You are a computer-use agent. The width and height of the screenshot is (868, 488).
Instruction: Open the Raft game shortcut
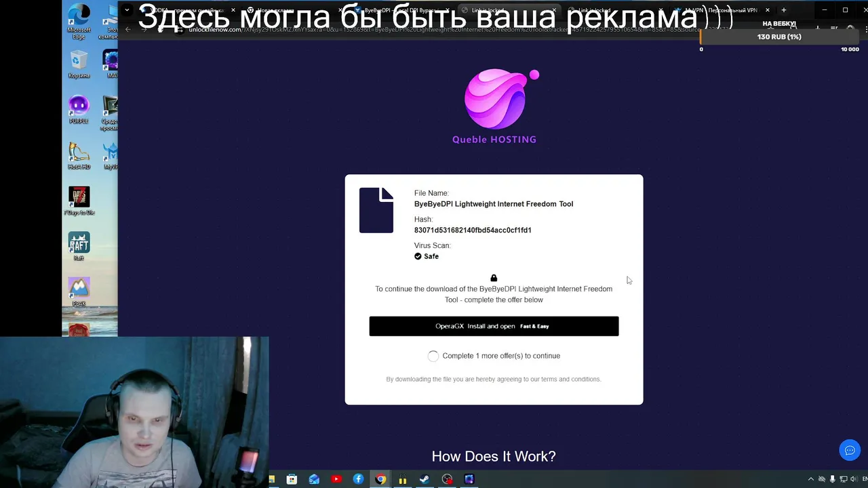point(79,247)
